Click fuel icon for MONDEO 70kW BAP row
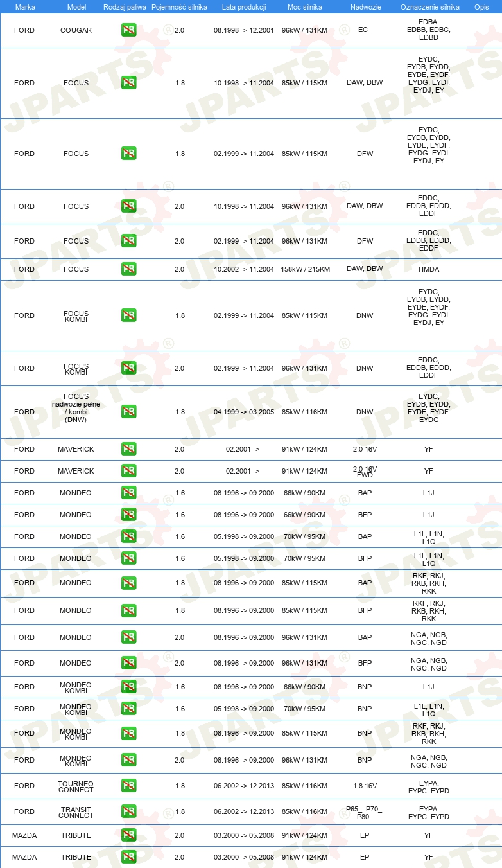Viewport: 502px width, 868px height. [x=129, y=536]
